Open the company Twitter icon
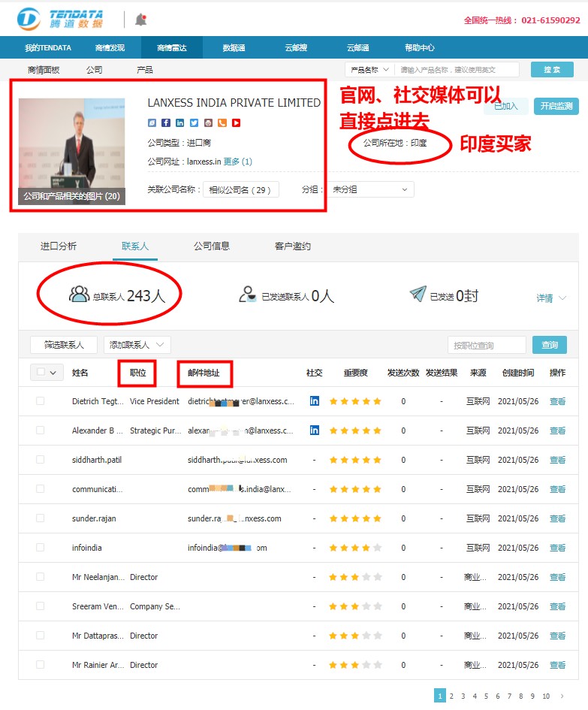Image resolution: width=588 pixels, height=710 pixels. pyautogui.click(x=194, y=122)
